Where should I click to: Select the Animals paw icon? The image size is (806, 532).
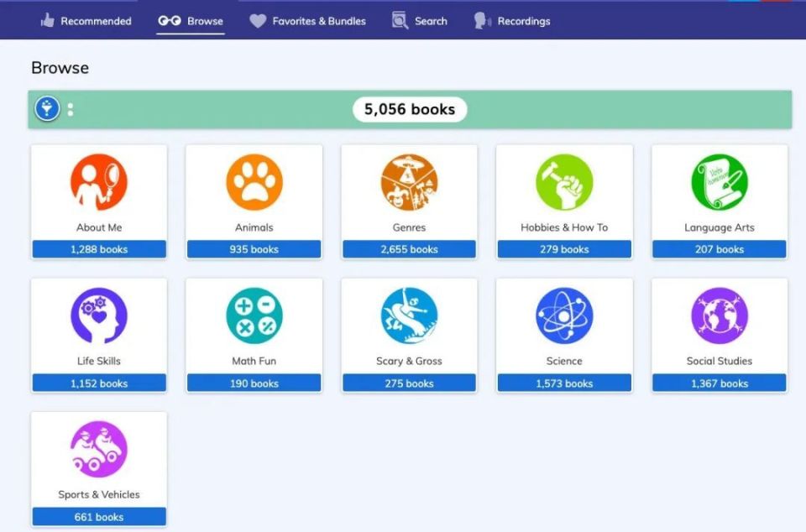tap(254, 182)
